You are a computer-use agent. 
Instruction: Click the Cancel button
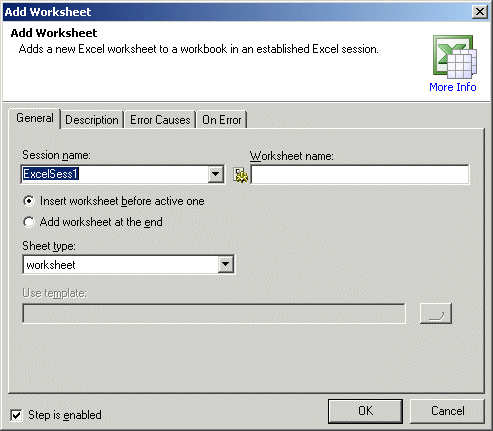[447, 411]
